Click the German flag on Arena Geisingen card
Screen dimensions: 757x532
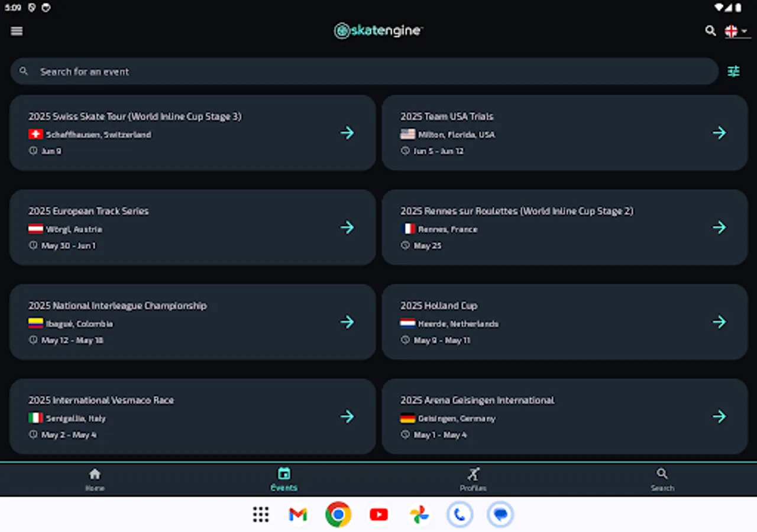[408, 418]
